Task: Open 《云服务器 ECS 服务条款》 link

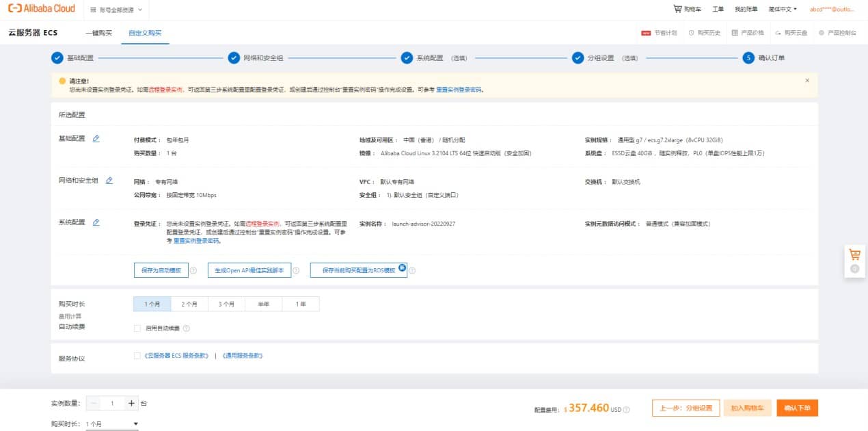Action: pyautogui.click(x=177, y=356)
